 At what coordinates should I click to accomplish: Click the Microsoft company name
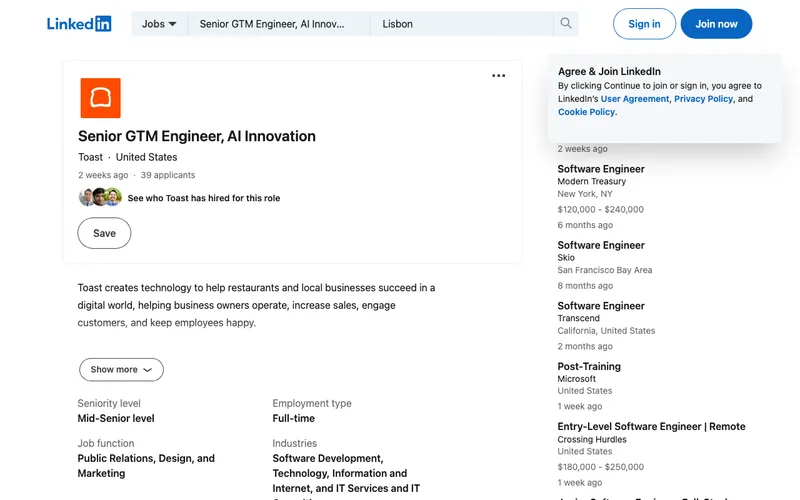(x=577, y=379)
